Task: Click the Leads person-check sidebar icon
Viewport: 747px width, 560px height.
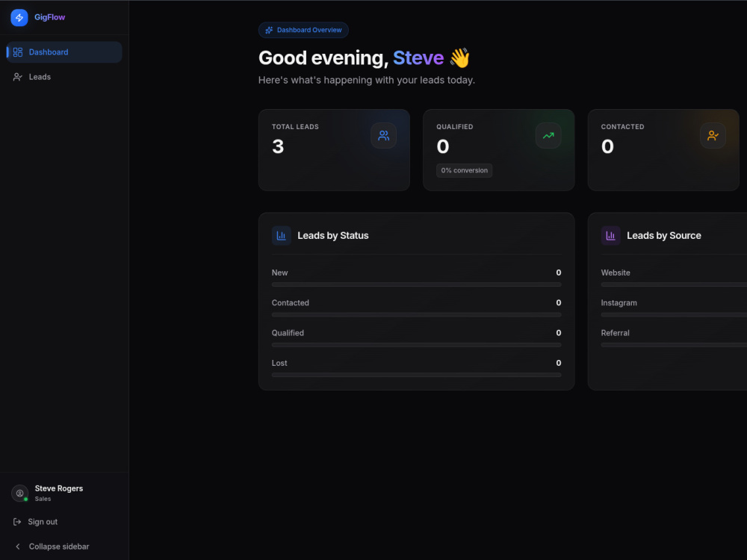Action: pyautogui.click(x=18, y=77)
